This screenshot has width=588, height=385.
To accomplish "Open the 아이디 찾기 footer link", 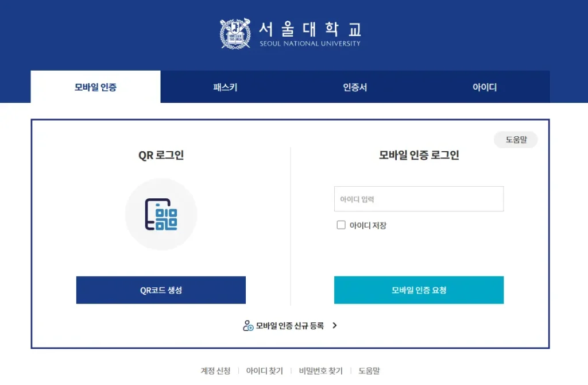I will 264,371.
